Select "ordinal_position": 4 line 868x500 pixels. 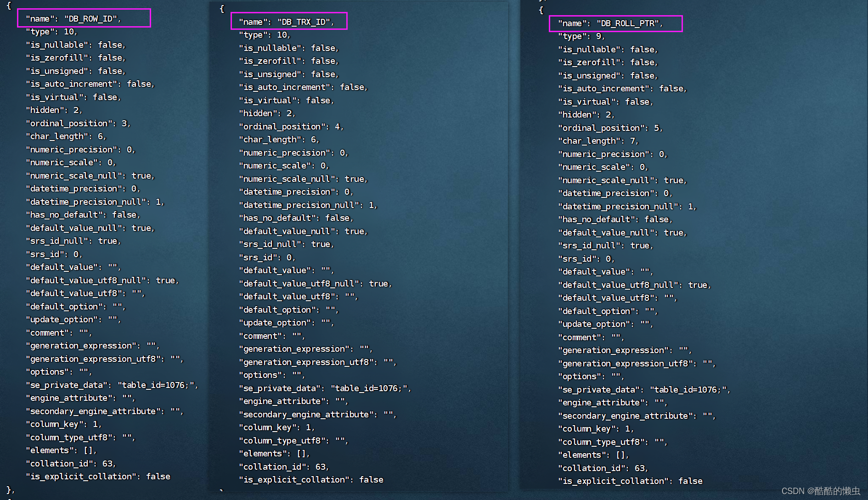coord(291,127)
